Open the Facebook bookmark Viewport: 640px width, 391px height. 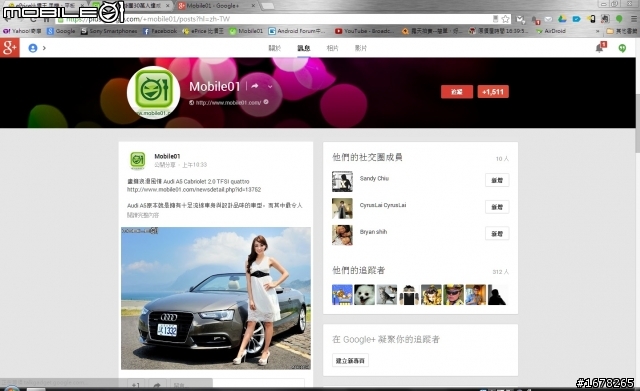click(160, 31)
